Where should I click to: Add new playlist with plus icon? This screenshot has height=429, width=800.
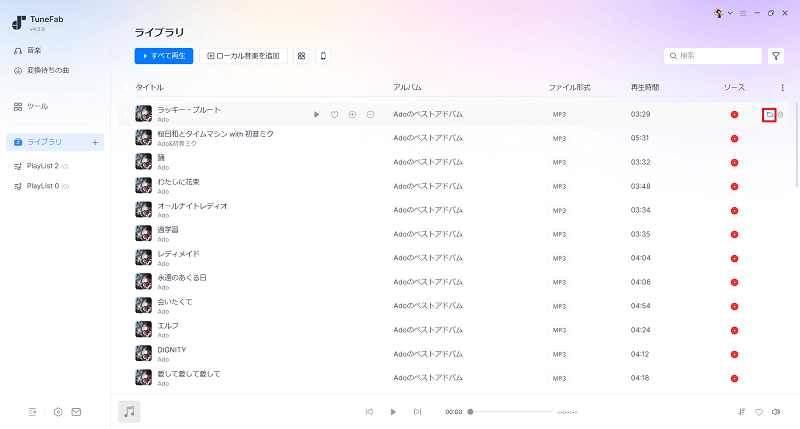95,142
